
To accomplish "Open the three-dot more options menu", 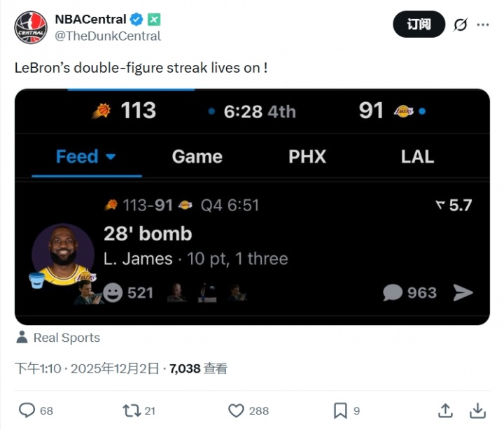I will coord(483,24).
